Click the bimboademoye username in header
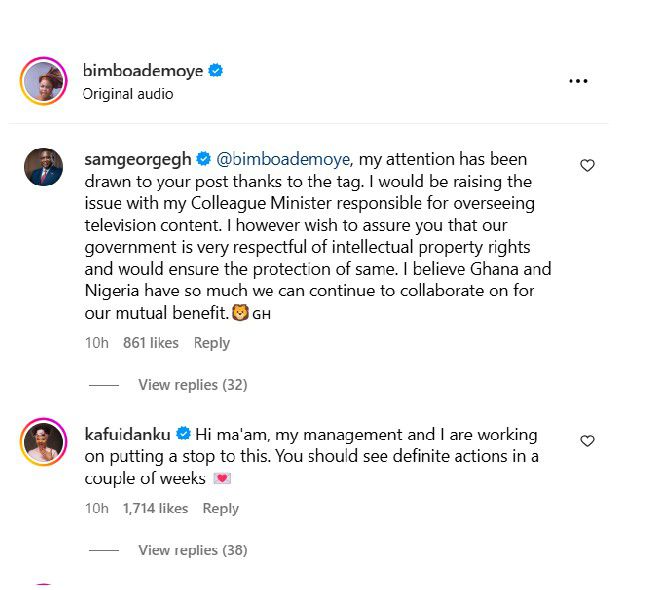 coord(143,71)
